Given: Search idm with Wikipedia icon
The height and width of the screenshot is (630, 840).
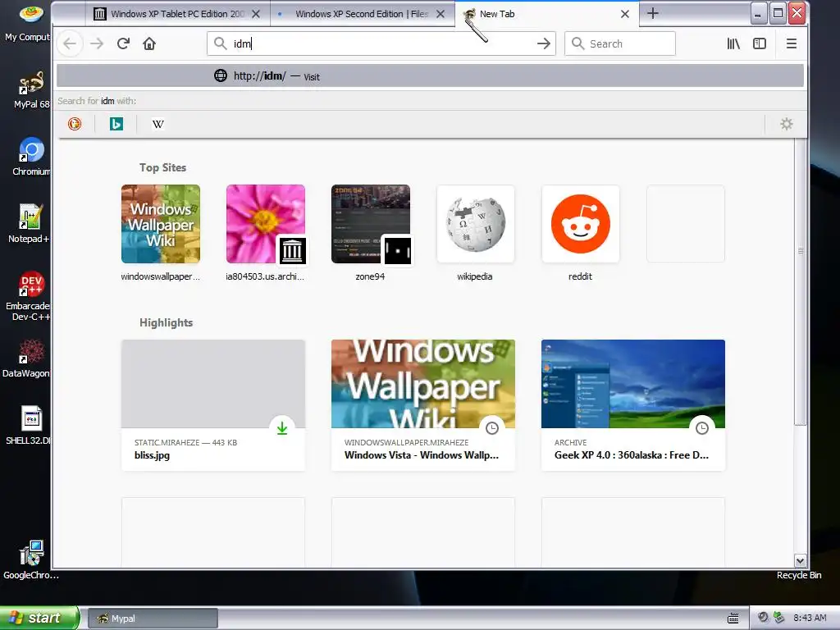Looking at the screenshot, I should click(x=158, y=125).
